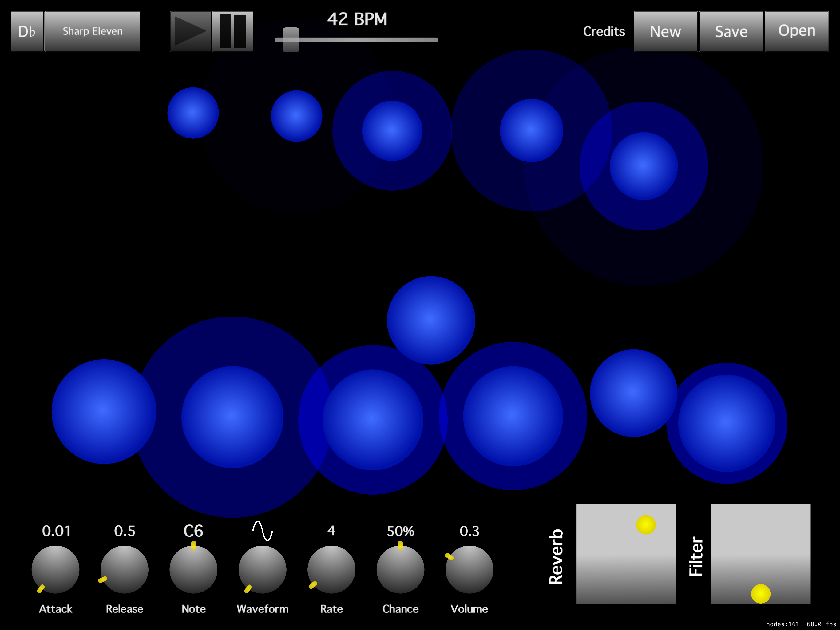This screenshot has width=840, height=630.
Task: Click the BPM tempo slider handle
Action: (x=291, y=39)
